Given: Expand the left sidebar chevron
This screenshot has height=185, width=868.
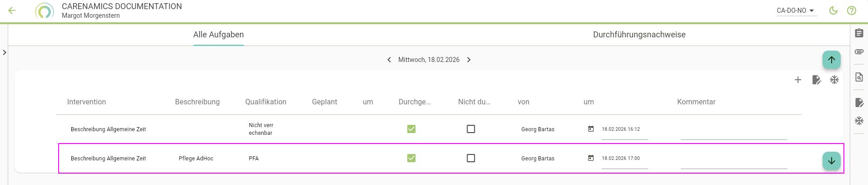Looking at the screenshot, I should [x=5, y=52].
